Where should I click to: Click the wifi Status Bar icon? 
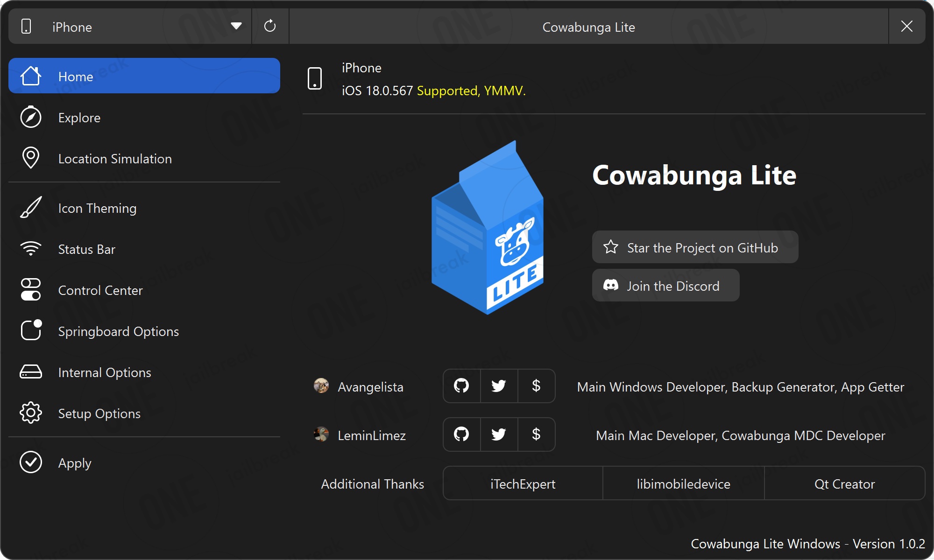pyautogui.click(x=31, y=248)
